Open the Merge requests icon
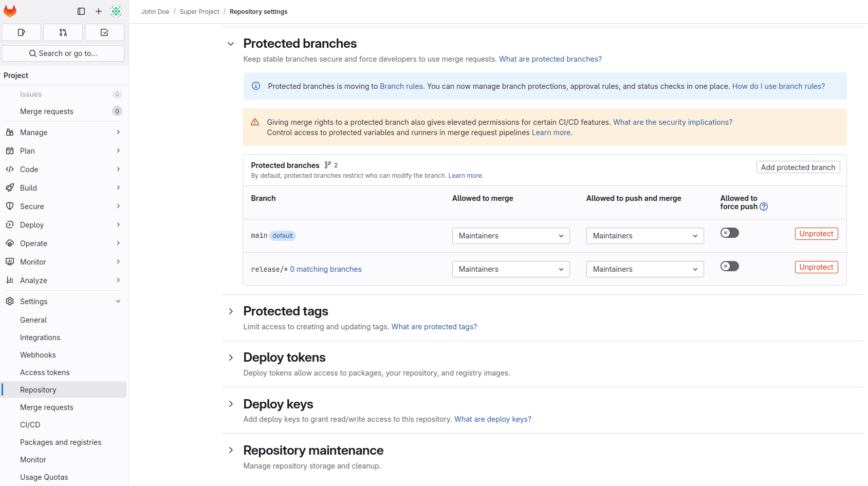The width and height of the screenshot is (868, 486). point(63,32)
